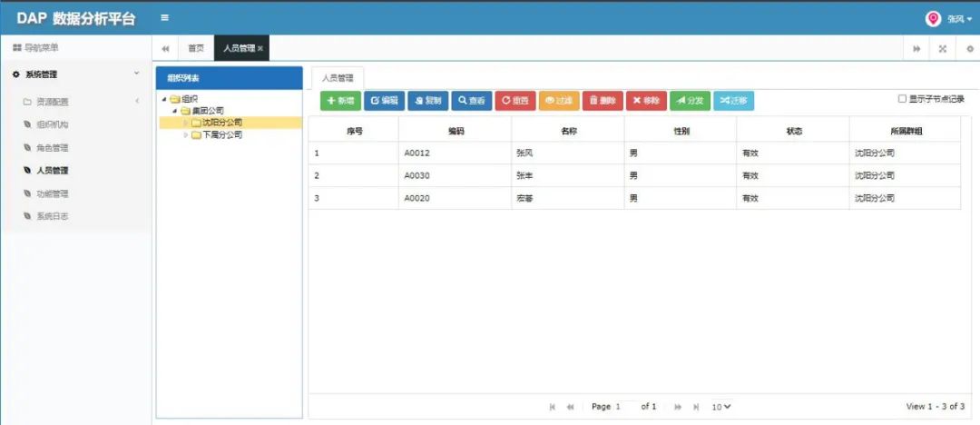
Task: Click the leaf icon beside 组织机构
Action: click(27, 124)
